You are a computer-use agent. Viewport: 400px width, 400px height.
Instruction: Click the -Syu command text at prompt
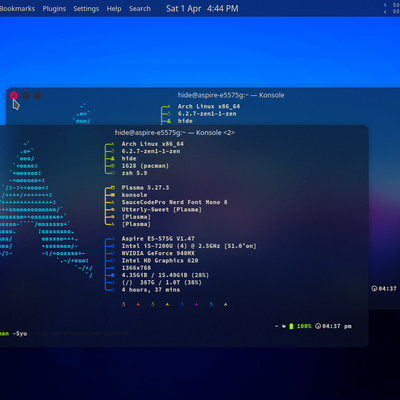pos(20,333)
